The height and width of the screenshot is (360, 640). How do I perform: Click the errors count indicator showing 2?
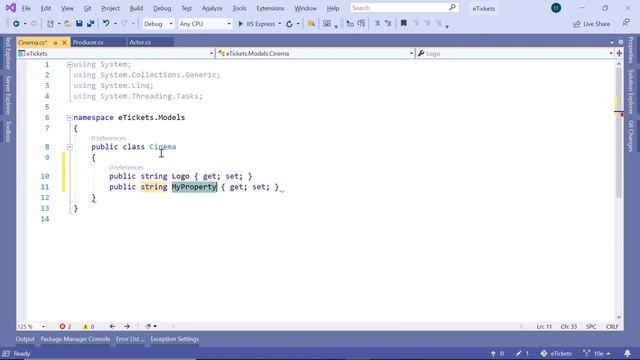tap(65, 327)
